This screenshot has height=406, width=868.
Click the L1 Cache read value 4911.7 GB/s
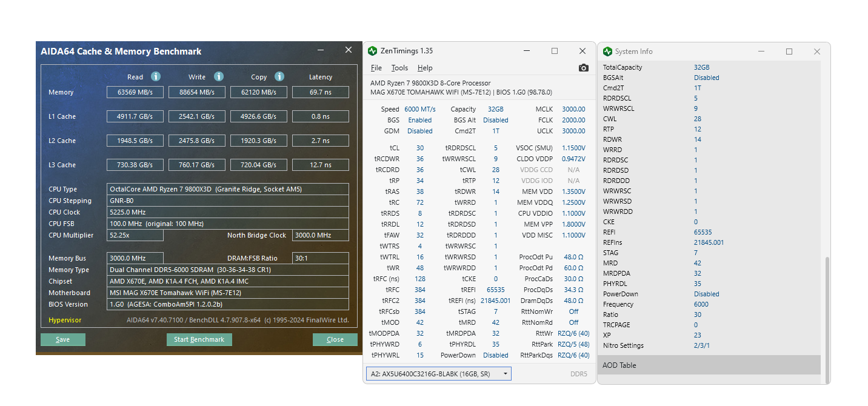[x=135, y=116]
